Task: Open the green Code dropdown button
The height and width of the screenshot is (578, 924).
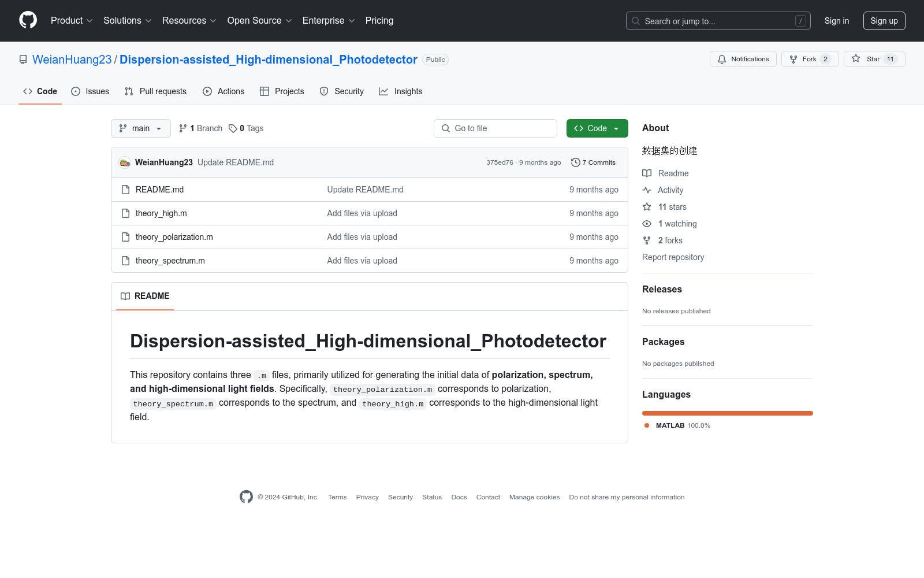Action: click(597, 128)
